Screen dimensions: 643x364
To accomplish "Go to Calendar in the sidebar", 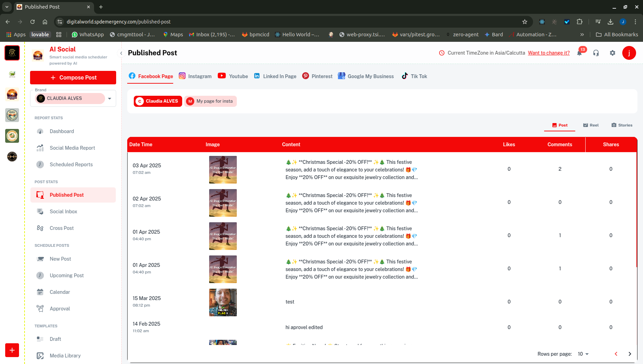I will pos(60,292).
